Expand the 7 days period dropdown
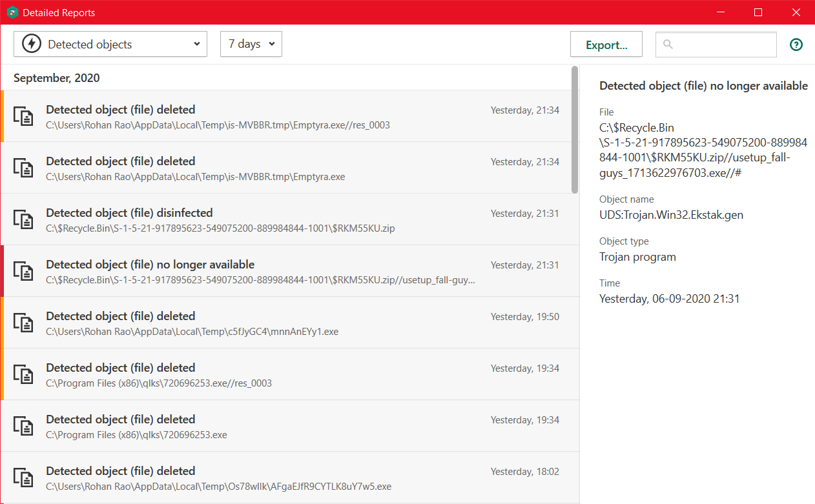This screenshot has width=815, height=504. pos(251,44)
